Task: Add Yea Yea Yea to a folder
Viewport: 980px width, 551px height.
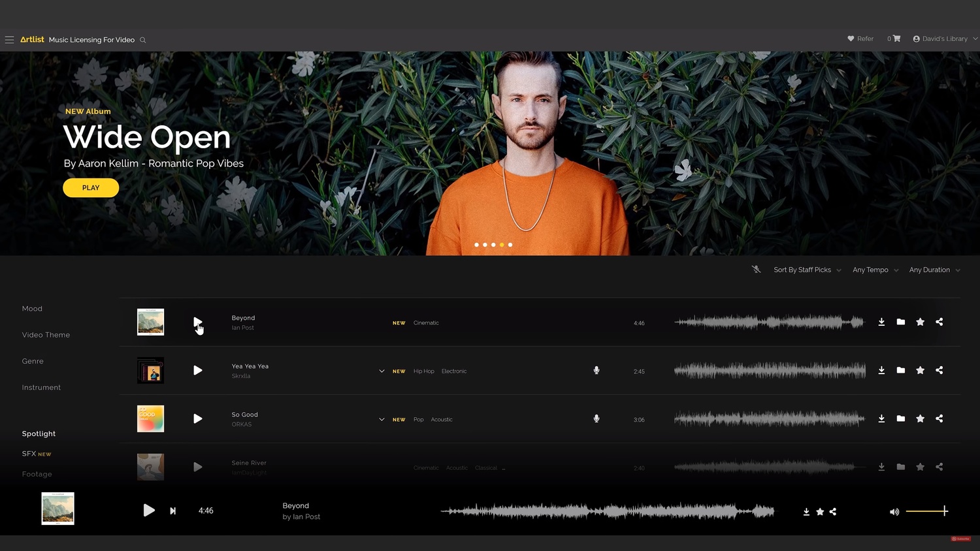Action: (x=900, y=370)
